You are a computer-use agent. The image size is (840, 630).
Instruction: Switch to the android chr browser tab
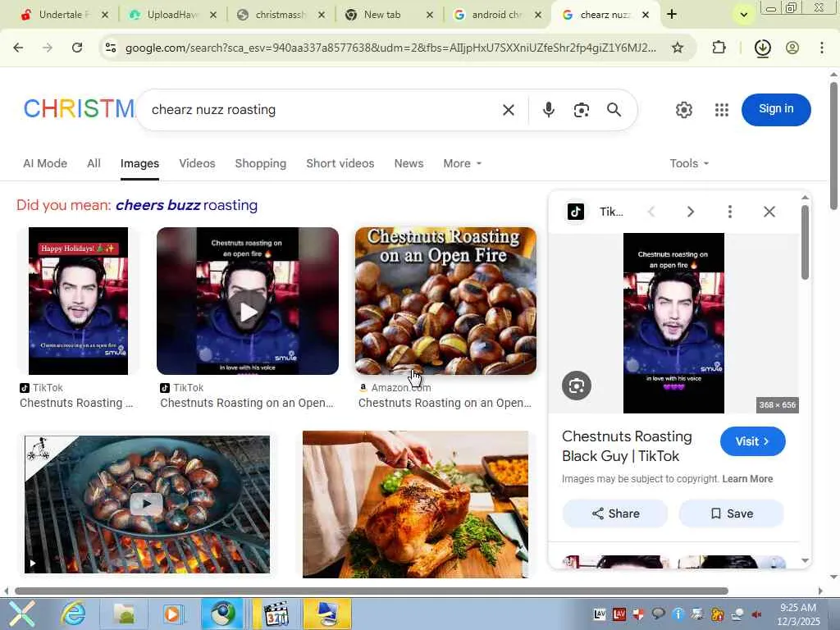point(496,15)
